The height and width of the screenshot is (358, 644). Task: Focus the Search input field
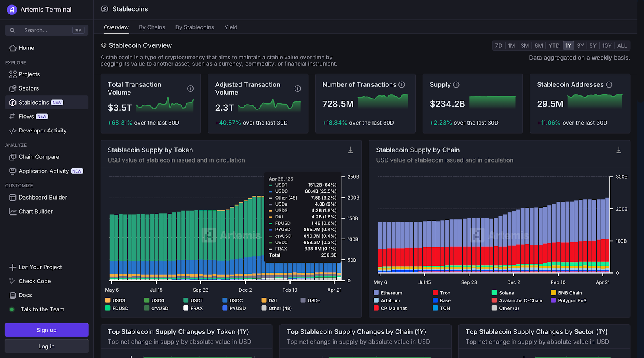pos(47,30)
